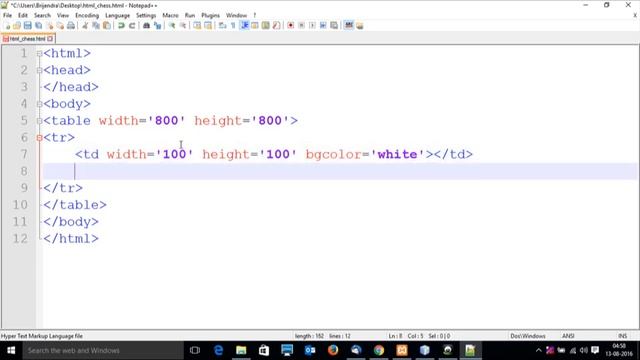Start macro recording with the red Record icon
Image resolution: width=640 pixels, height=360 pixels.
291,25
